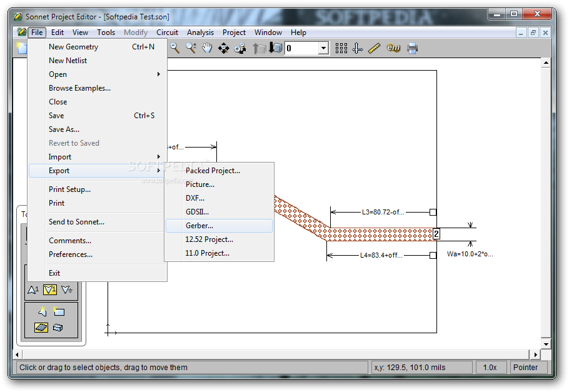Click Print in the File menu
This screenshot has width=569, height=392.
click(x=98, y=203)
